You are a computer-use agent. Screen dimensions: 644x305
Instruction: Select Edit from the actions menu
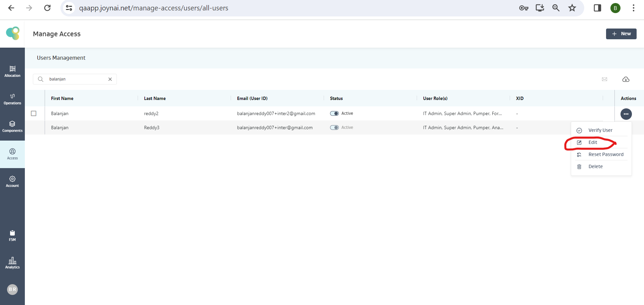pyautogui.click(x=593, y=142)
